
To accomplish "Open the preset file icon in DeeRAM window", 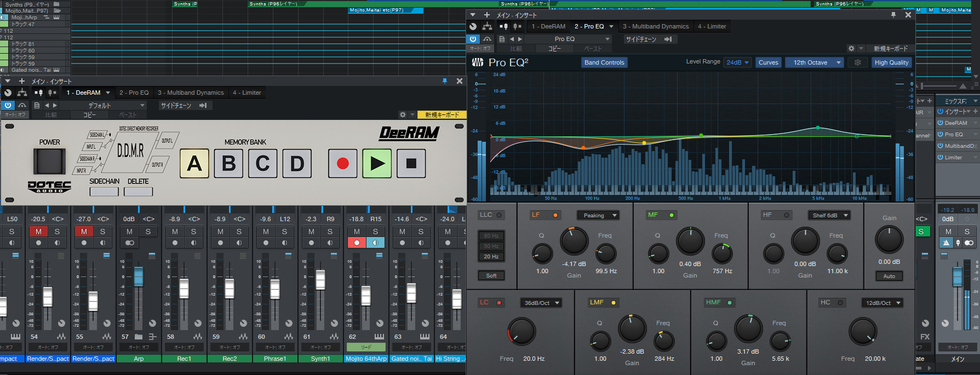I will click(37, 105).
